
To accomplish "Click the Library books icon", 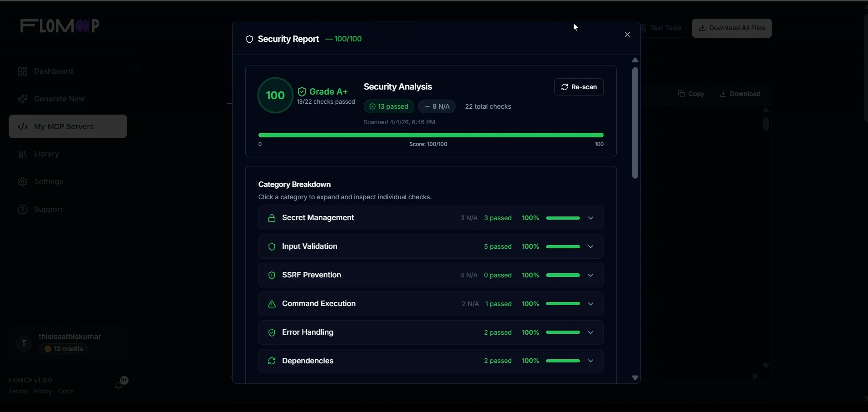I will pos(22,155).
